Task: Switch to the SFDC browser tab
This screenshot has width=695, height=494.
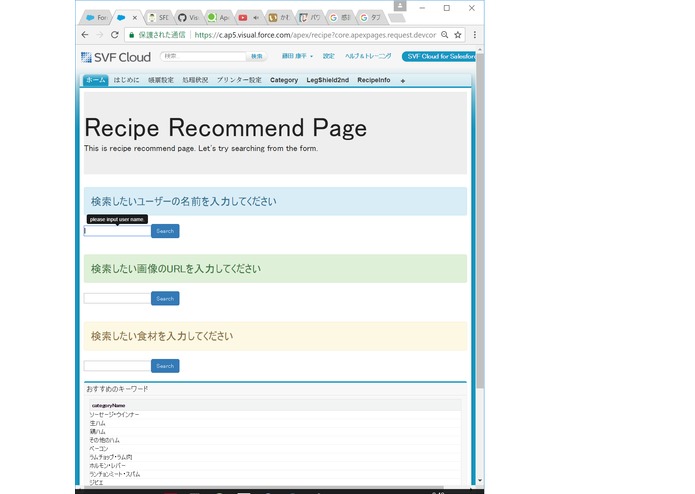Action: 158,18
